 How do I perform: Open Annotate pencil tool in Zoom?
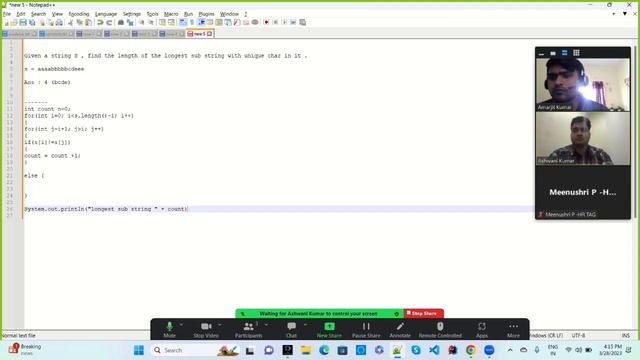pyautogui.click(x=400, y=329)
